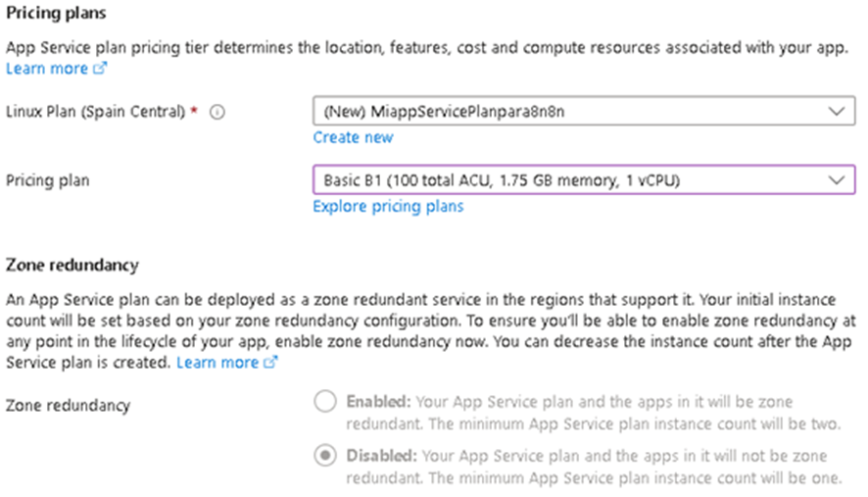This screenshot has width=868, height=497.
Task: Select the Disabled zone redundancy radio button
Action: 324,457
